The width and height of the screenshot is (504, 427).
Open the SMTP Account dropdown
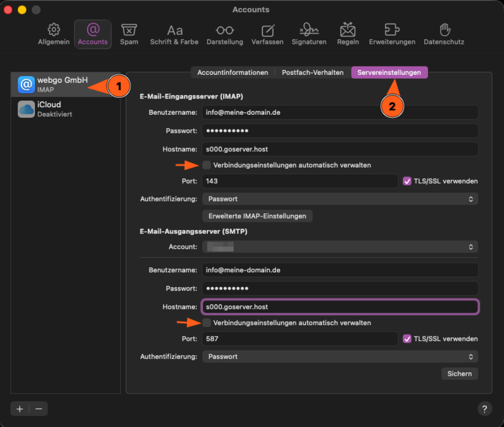pyautogui.click(x=340, y=247)
